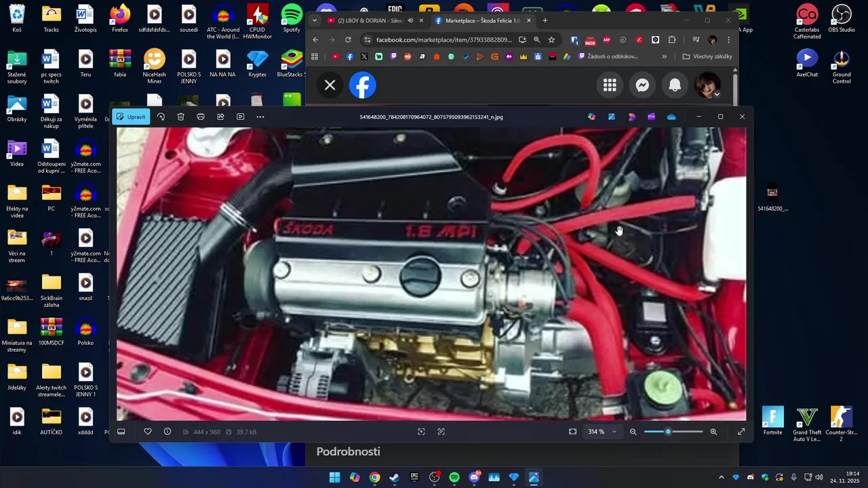Screen dimensions: 868x488
Task: Share the photo via share icon
Action: [x=220, y=117]
